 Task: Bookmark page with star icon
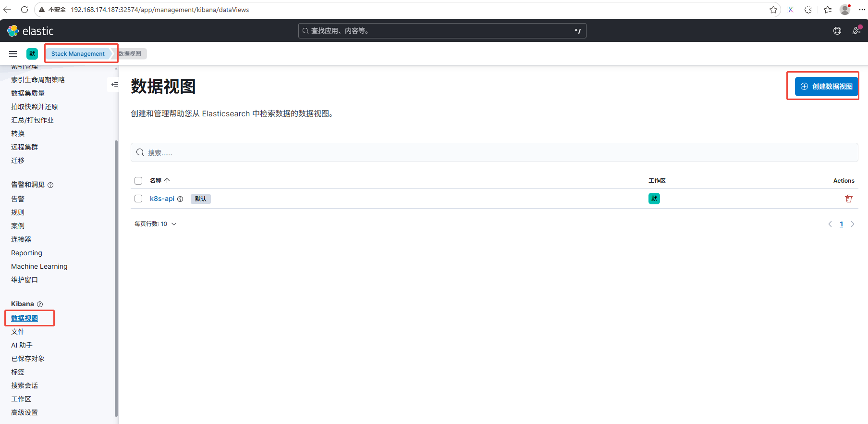(x=773, y=10)
